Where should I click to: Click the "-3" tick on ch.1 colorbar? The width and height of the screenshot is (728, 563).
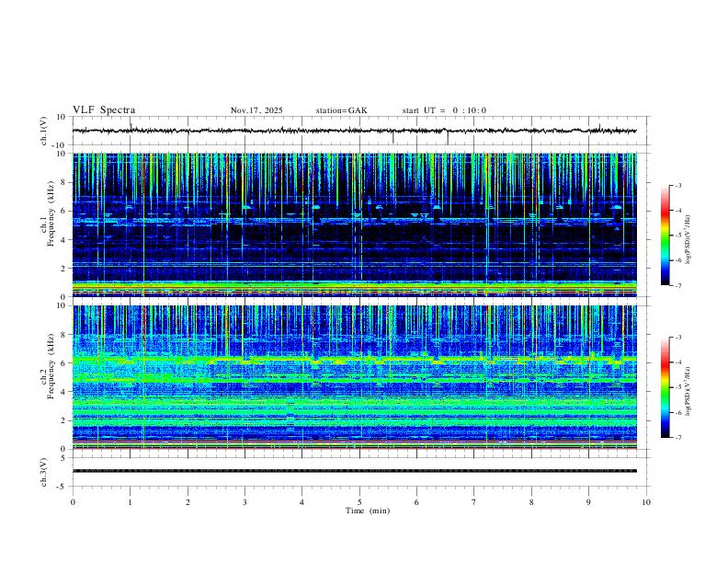coord(677,185)
